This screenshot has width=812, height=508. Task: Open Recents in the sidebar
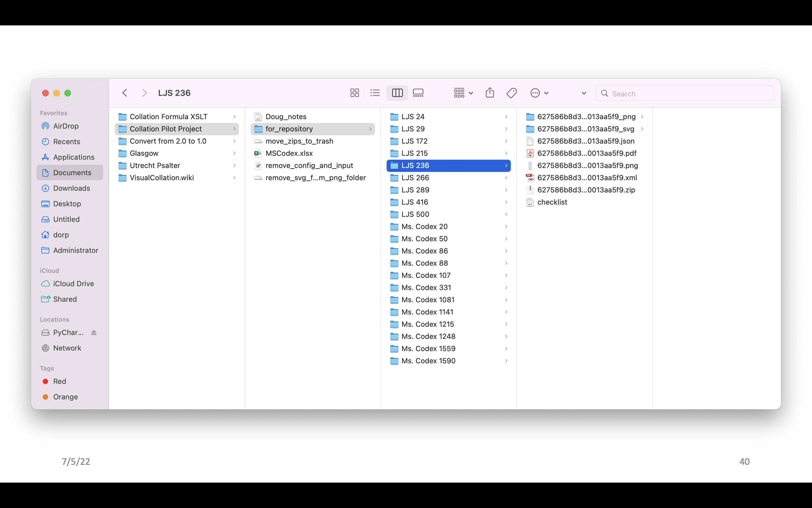point(70,142)
